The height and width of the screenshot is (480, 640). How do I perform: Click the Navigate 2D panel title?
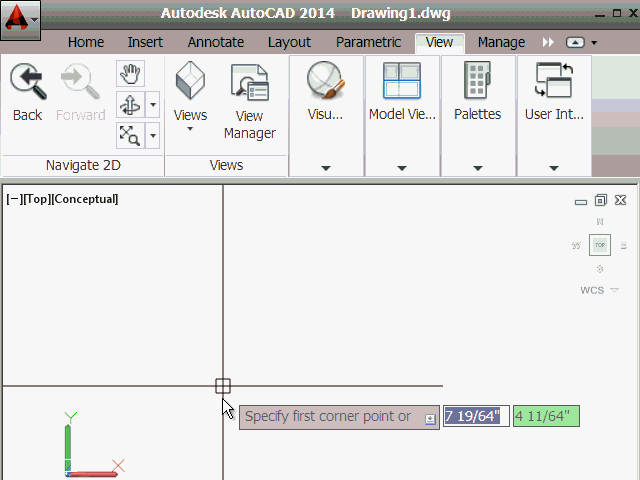(83, 165)
